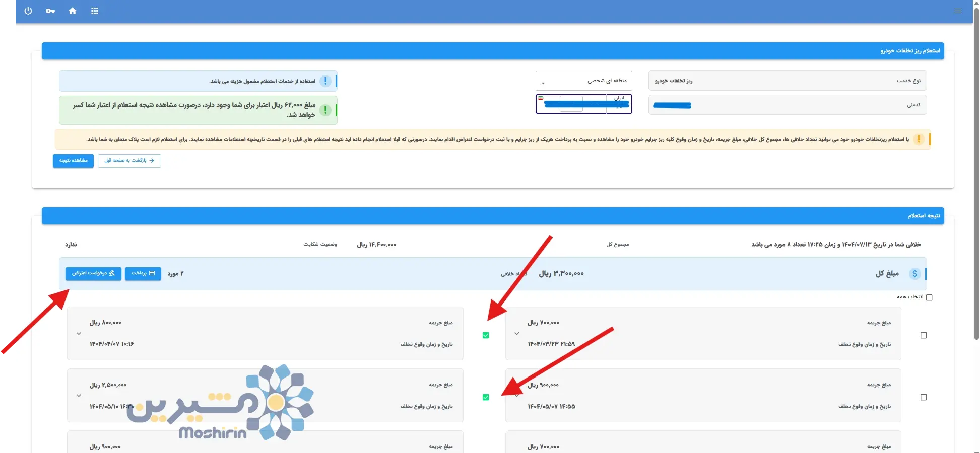Expand the 800,000 rial violation card chevron

tap(79, 333)
